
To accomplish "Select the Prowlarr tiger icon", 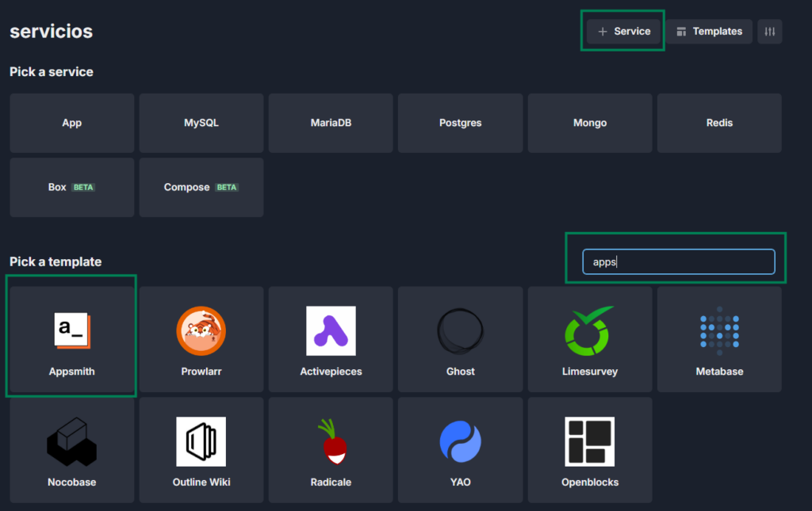I will (201, 330).
